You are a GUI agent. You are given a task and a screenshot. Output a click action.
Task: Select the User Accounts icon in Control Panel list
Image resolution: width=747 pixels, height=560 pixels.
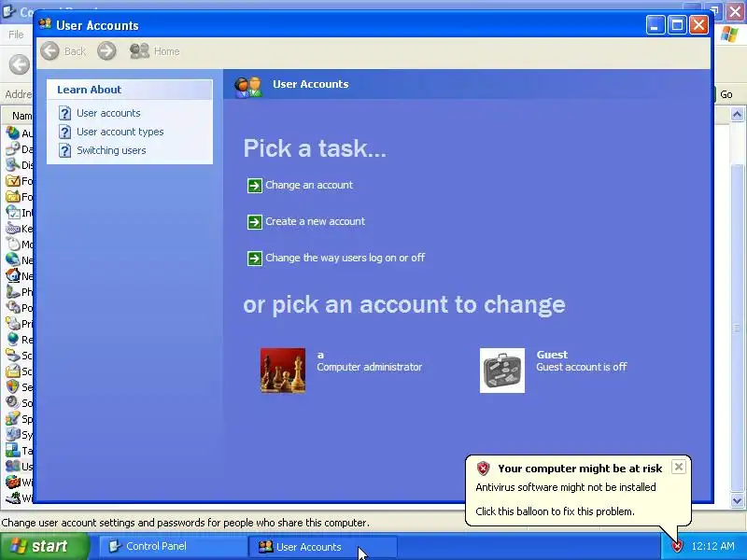(13, 466)
